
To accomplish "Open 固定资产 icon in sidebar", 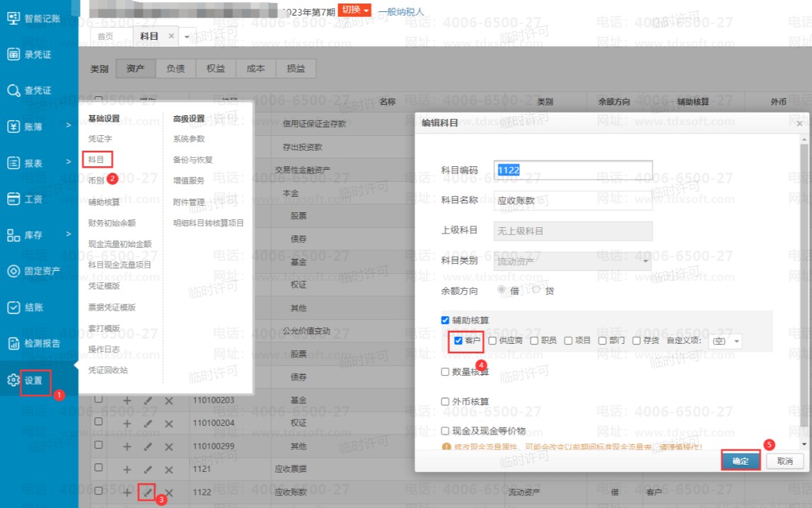I will click(x=13, y=271).
